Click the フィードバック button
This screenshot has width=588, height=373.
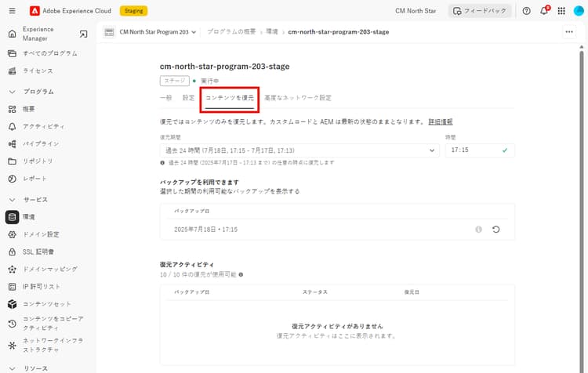coord(480,11)
